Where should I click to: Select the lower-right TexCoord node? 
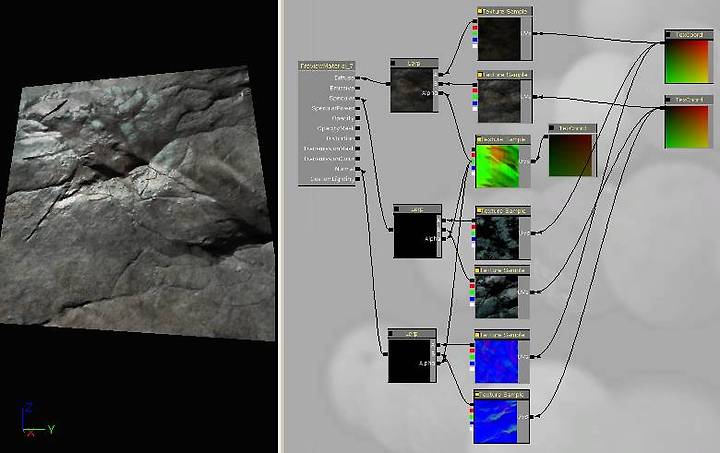689,122
